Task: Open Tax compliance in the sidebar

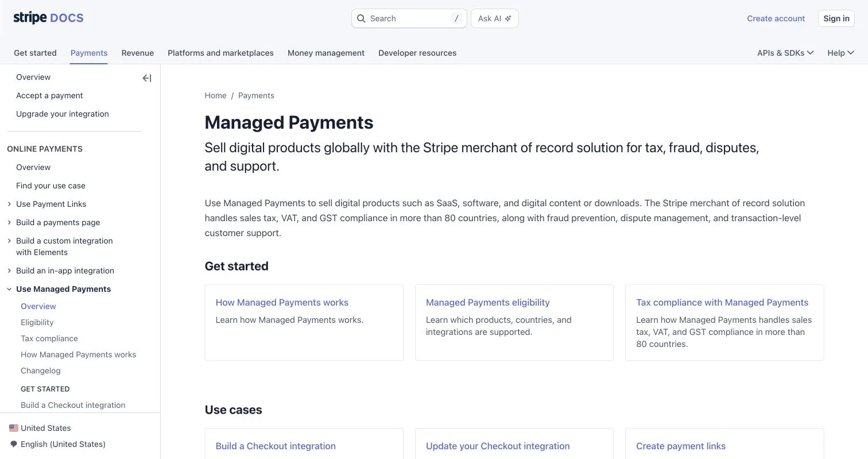Action: tap(49, 338)
